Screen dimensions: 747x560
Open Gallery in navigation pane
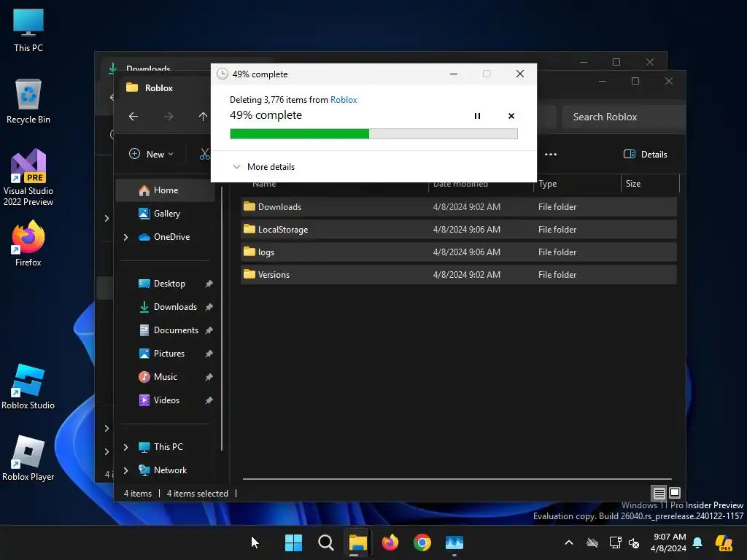165,214
